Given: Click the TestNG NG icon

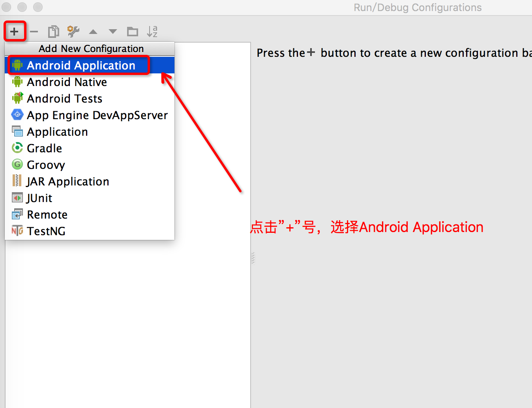Looking at the screenshot, I should point(17,230).
